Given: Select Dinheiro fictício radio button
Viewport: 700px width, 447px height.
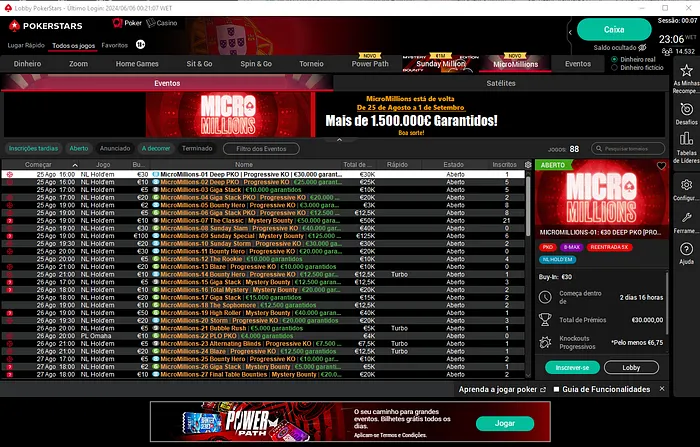Looking at the screenshot, I should click(614, 68).
